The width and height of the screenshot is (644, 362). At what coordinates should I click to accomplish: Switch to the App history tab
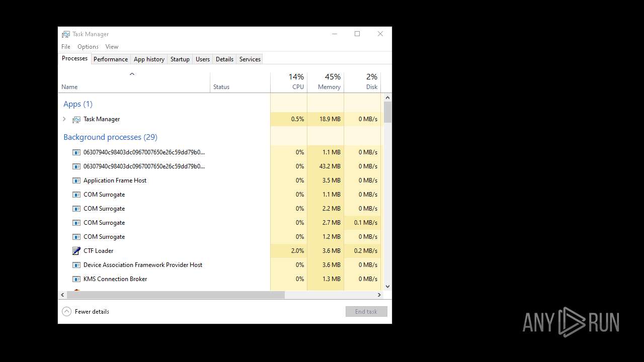coord(149,59)
